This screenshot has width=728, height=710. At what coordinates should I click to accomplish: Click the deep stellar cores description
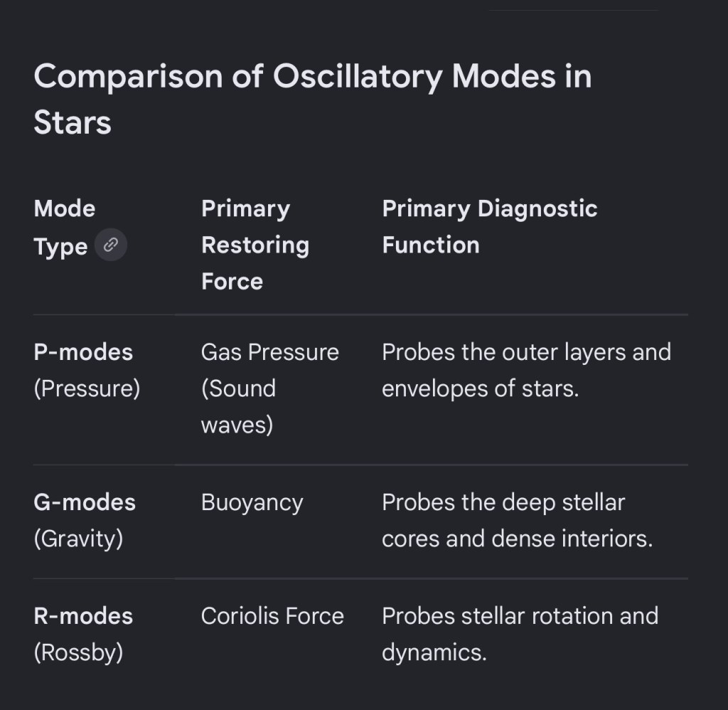[x=516, y=520]
